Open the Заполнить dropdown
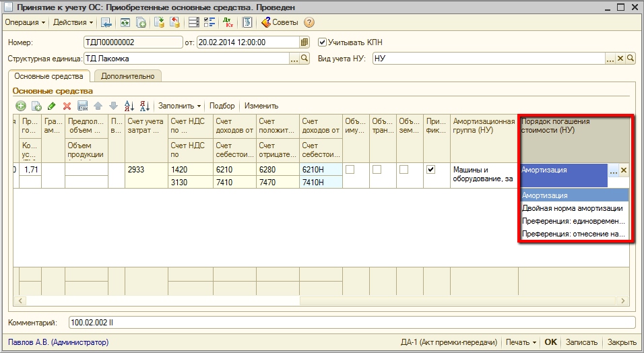The height and width of the screenshot is (353, 644). point(179,106)
